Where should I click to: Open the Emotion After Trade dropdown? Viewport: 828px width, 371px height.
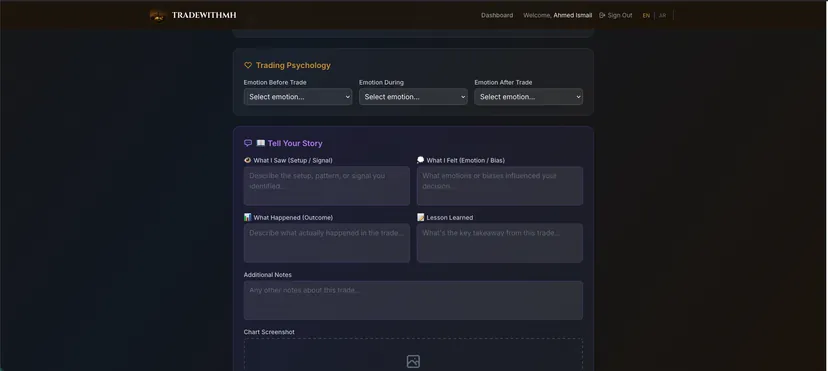[x=529, y=97]
